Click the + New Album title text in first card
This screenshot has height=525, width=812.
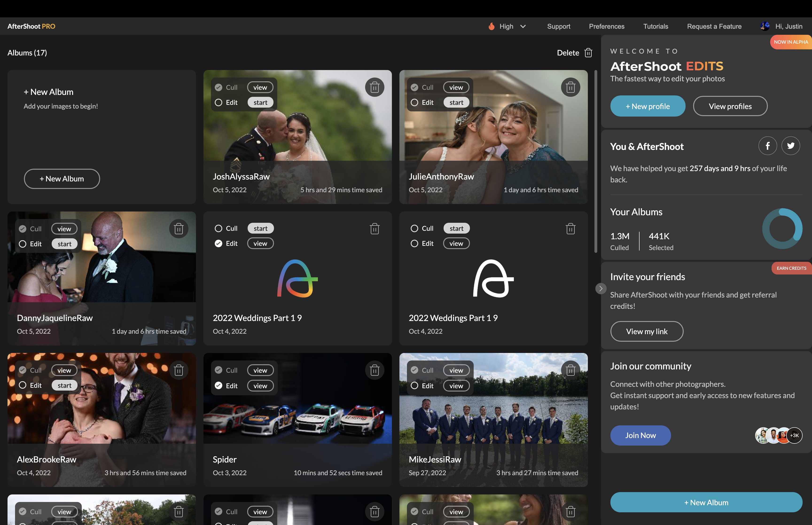point(48,92)
